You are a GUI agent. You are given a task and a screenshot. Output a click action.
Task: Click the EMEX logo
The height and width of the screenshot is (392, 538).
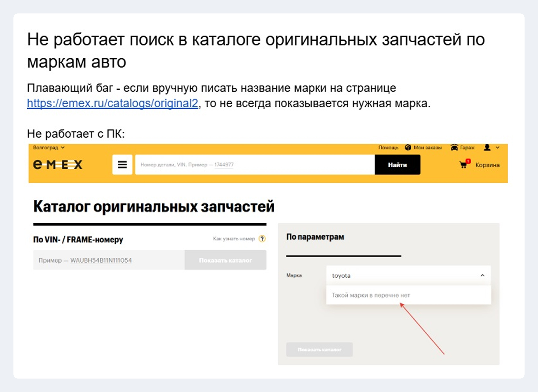tap(58, 164)
